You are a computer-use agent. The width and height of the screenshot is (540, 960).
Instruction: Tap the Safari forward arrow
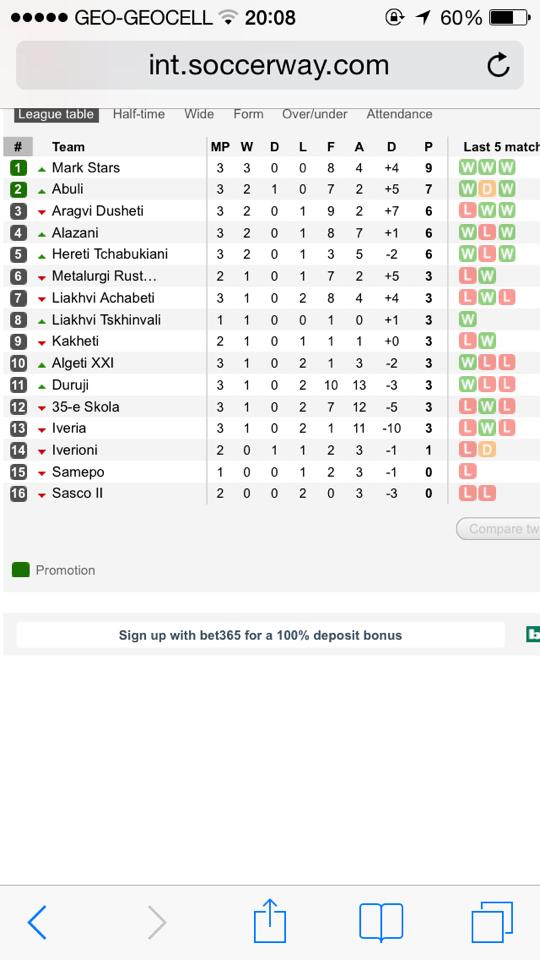coord(157,922)
